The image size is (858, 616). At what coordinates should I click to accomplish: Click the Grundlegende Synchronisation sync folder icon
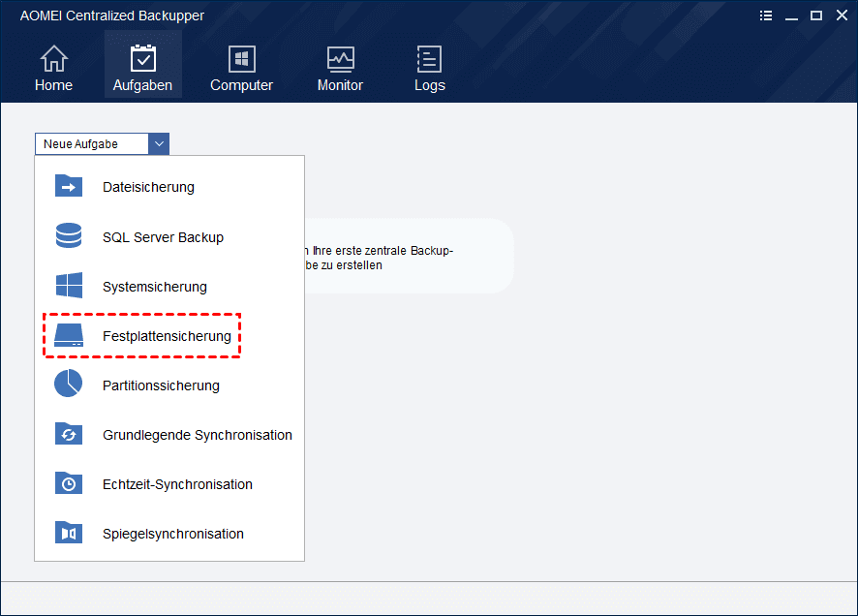[69, 434]
